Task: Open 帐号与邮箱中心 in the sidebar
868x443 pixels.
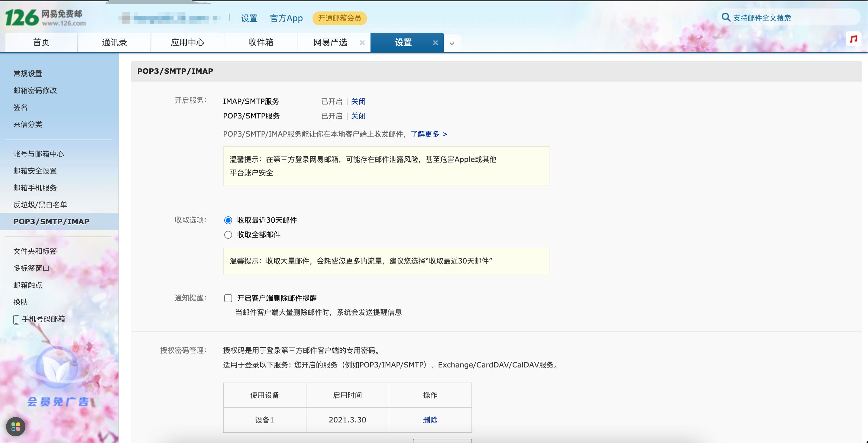Action: pyautogui.click(x=39, y=154)
